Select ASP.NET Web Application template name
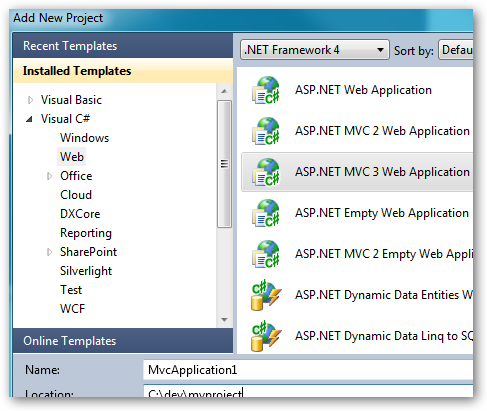Image resolution: width=487 pixels, height=411 pixels. (363, 90)
